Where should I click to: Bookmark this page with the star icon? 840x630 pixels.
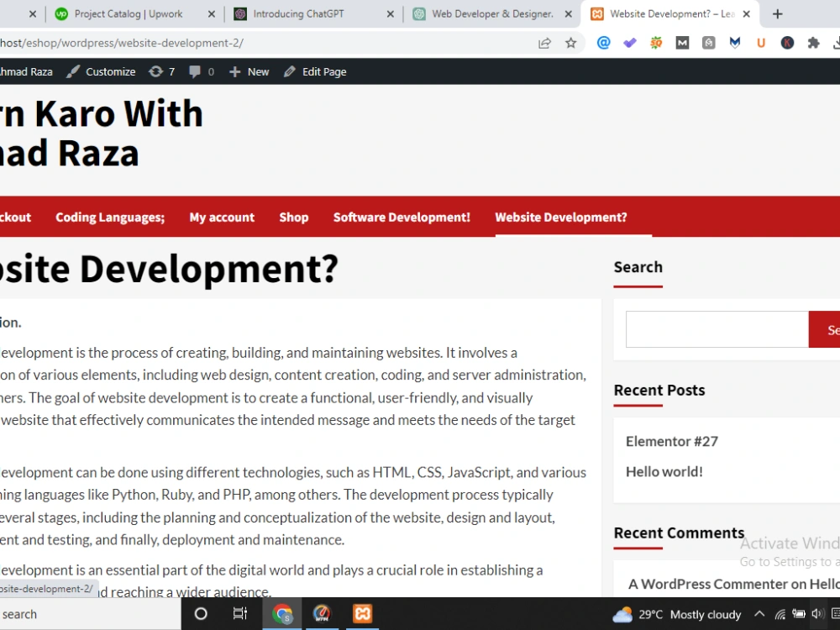[x=571, y=43]
